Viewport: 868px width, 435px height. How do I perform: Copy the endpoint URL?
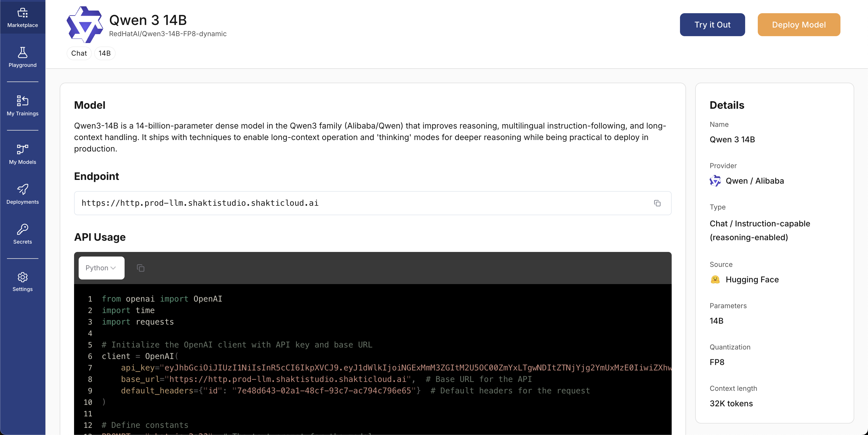click(657, 203)
